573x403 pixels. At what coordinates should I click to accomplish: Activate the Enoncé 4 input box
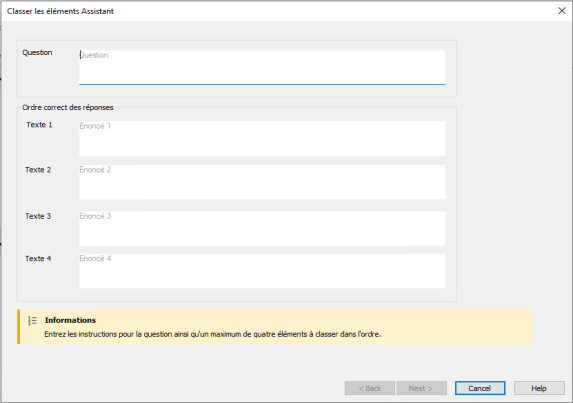262,271
